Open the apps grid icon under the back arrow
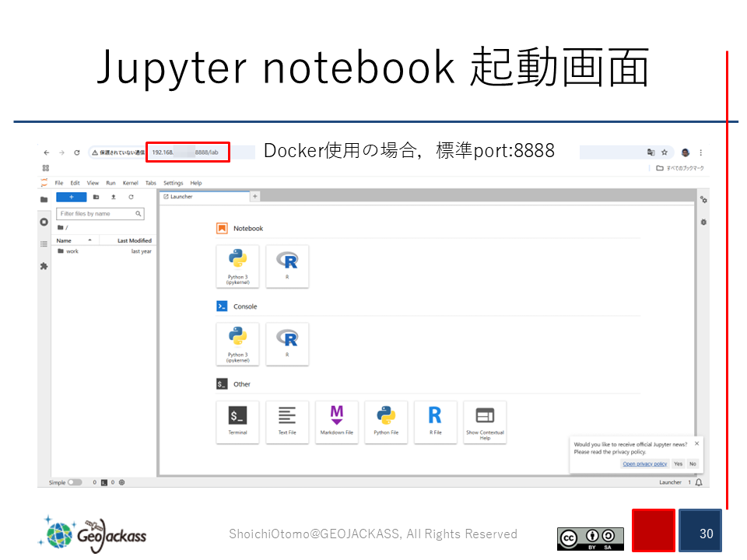Viewport: 747px width, 560px height. coord(46,168)
